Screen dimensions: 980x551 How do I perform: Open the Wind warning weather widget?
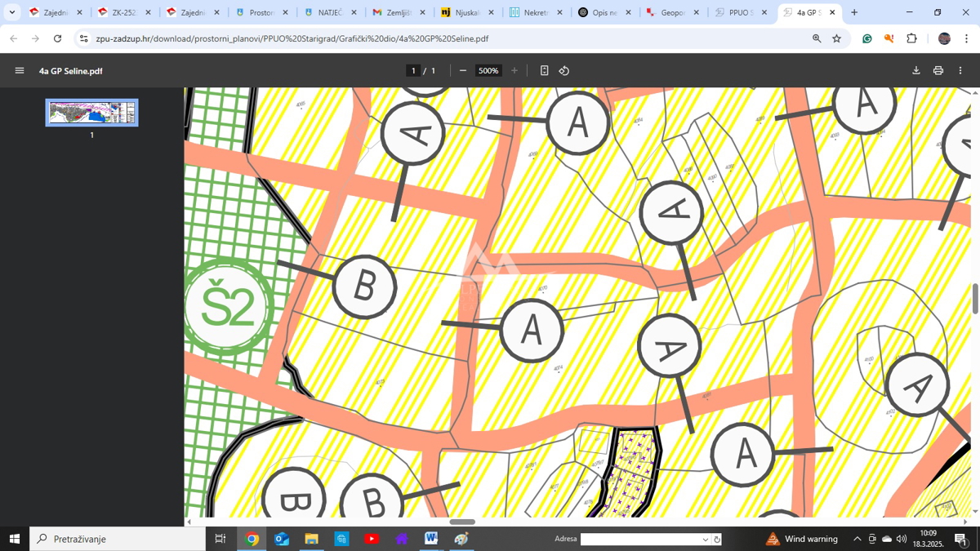tap(801, 539)
